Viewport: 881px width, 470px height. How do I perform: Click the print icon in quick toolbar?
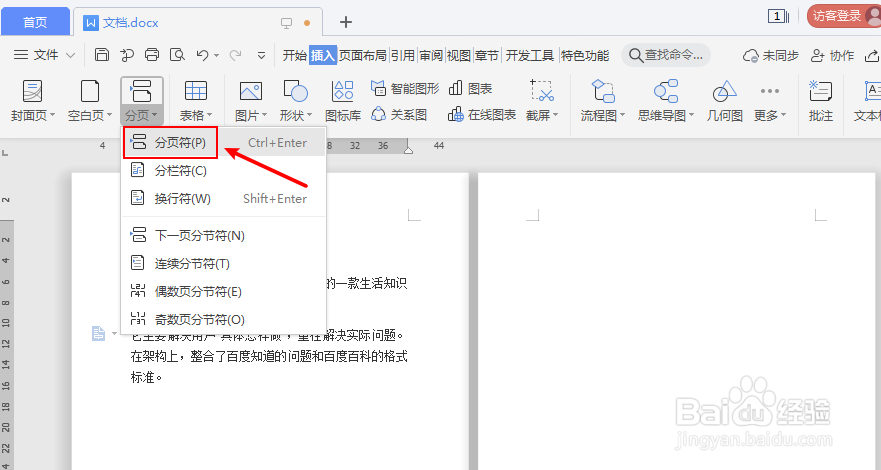(x=152, y=54)
